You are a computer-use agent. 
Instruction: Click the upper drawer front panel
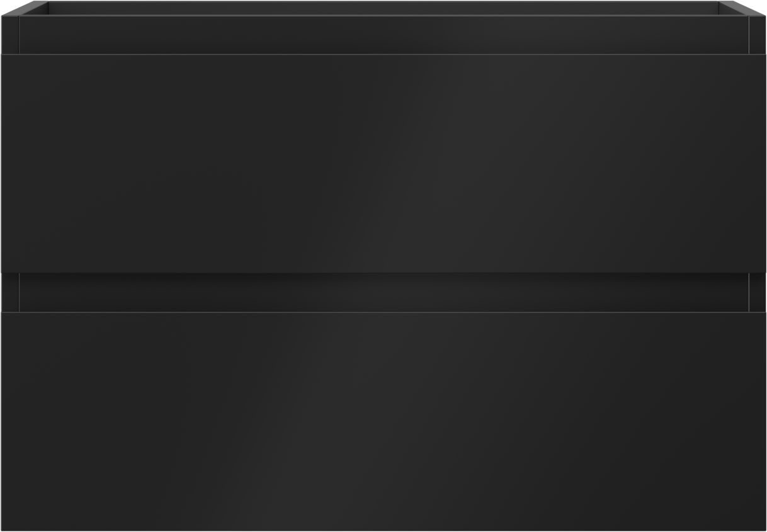pos(383,163)
